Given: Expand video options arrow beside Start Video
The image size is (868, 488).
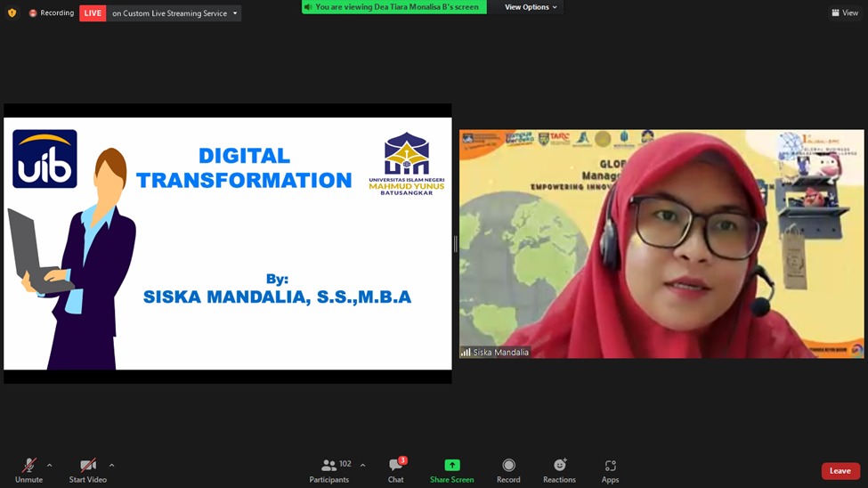Looking at the screenshot, I should [112, 465].
